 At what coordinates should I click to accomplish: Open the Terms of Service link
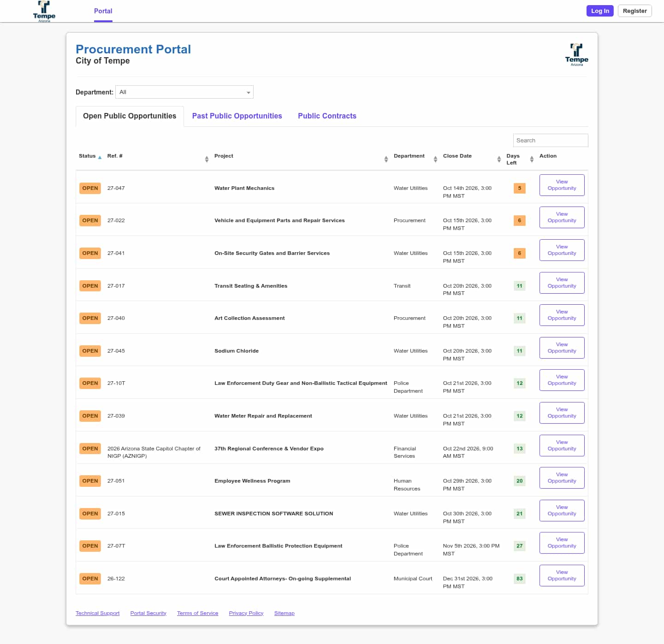pos(197,613)
